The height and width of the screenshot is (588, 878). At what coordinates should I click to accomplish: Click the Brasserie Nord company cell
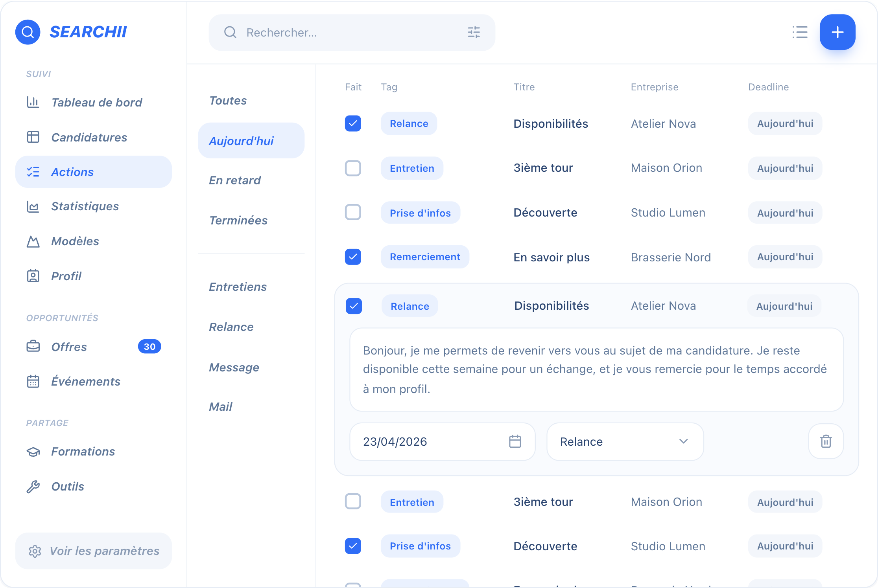tap(671, 257)
